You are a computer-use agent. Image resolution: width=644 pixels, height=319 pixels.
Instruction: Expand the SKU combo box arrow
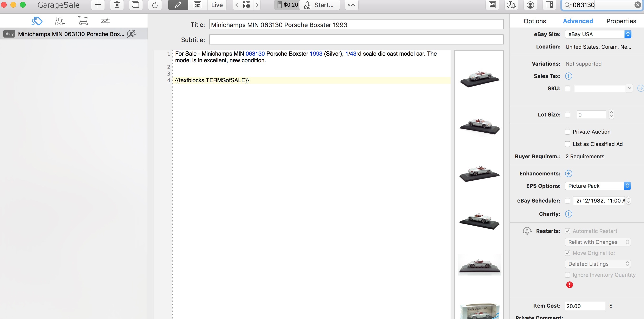click(629, 88)
